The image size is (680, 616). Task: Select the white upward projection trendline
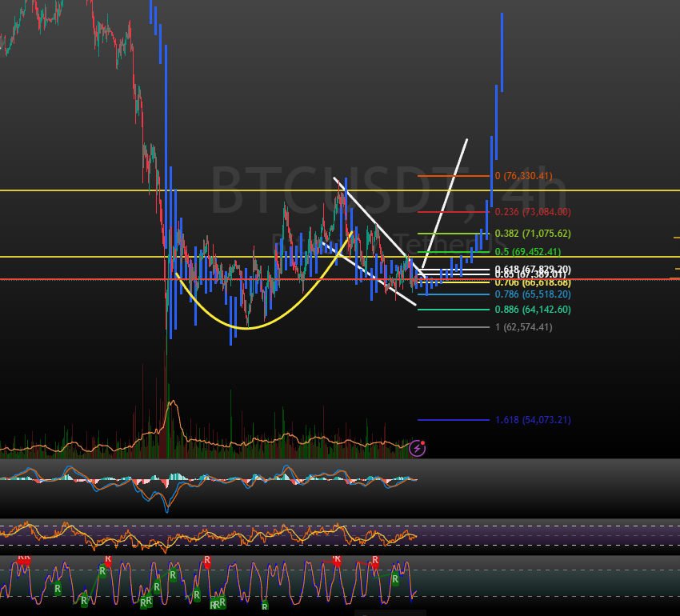click(x=445, y=203)
